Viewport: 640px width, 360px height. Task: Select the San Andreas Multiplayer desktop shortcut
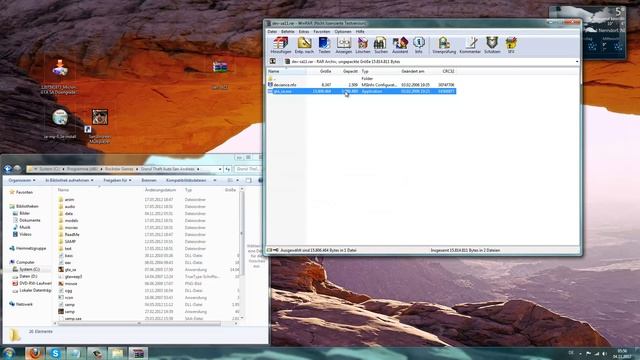coord(100,117)
